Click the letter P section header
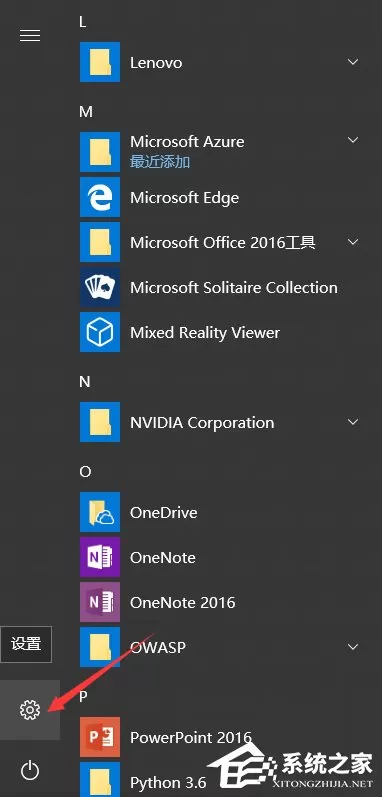This screenshot has height=797, width=382. pyautogui.click(x=84, y=697)
